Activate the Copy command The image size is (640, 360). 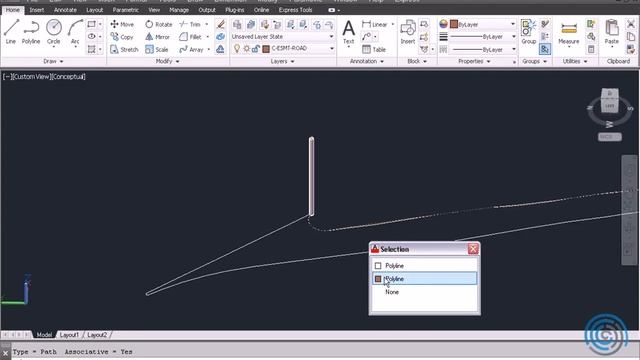click(122, 37)
